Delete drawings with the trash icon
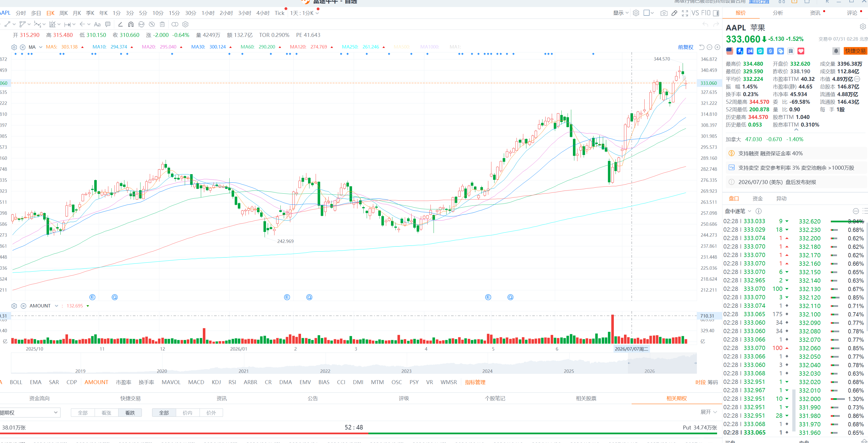 162,24
